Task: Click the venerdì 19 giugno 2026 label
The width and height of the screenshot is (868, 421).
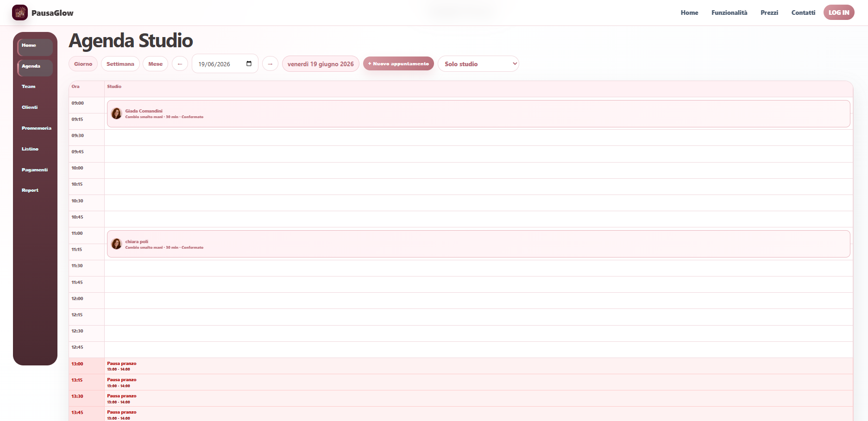Action: point(321,64)
